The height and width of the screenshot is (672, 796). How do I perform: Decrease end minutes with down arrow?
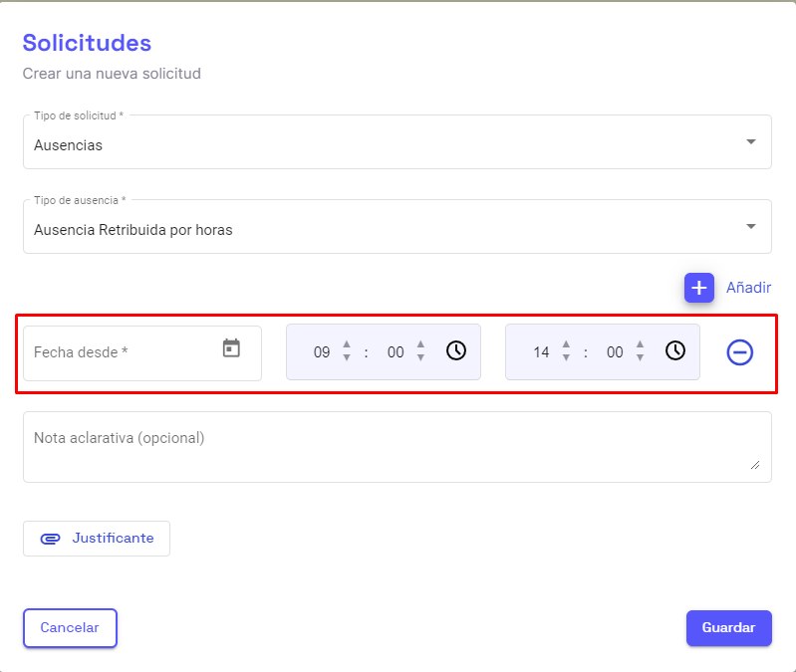pyautogui.click(x=640, y=358)
